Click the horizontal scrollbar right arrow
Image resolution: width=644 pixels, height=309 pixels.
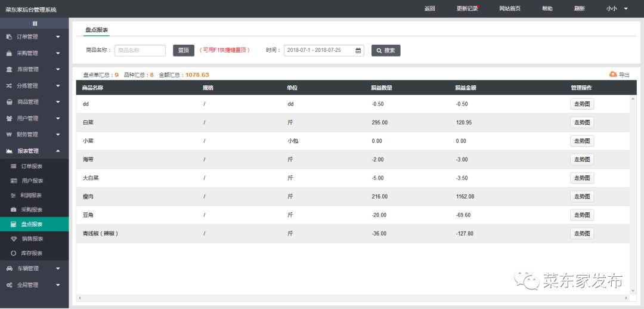click(x=626, y=298)
